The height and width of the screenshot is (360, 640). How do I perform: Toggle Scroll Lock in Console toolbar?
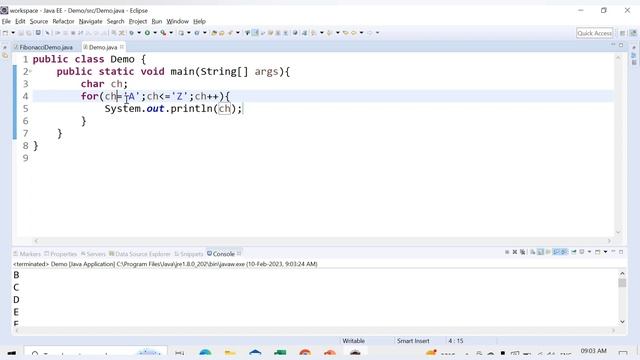click(540, 252)
